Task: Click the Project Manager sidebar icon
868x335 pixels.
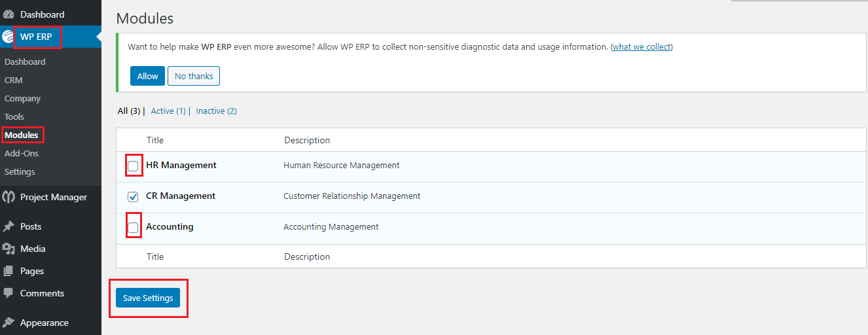Action: 9,197
